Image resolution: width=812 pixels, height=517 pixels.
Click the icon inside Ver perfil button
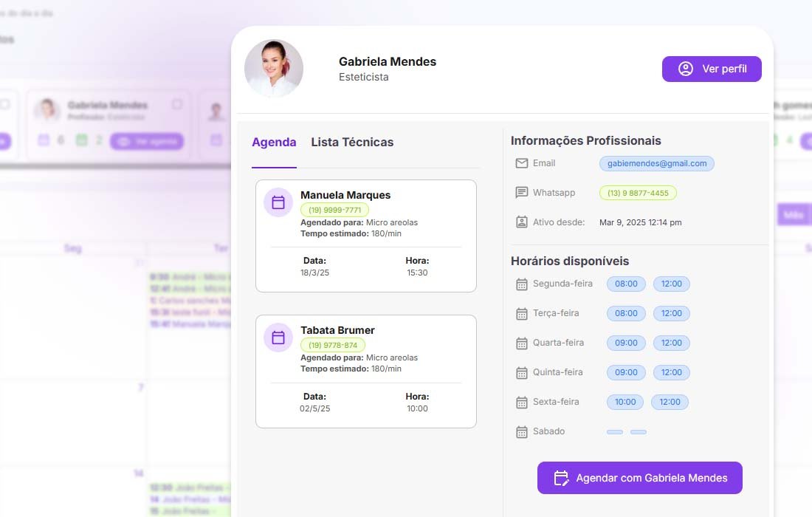pyautogui.click(x=686, y=69)
